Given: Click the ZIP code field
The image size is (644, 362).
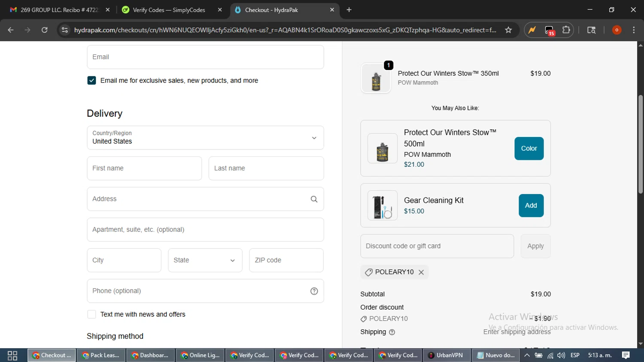Looking at the screenshot, I should [x=286, y=260].
